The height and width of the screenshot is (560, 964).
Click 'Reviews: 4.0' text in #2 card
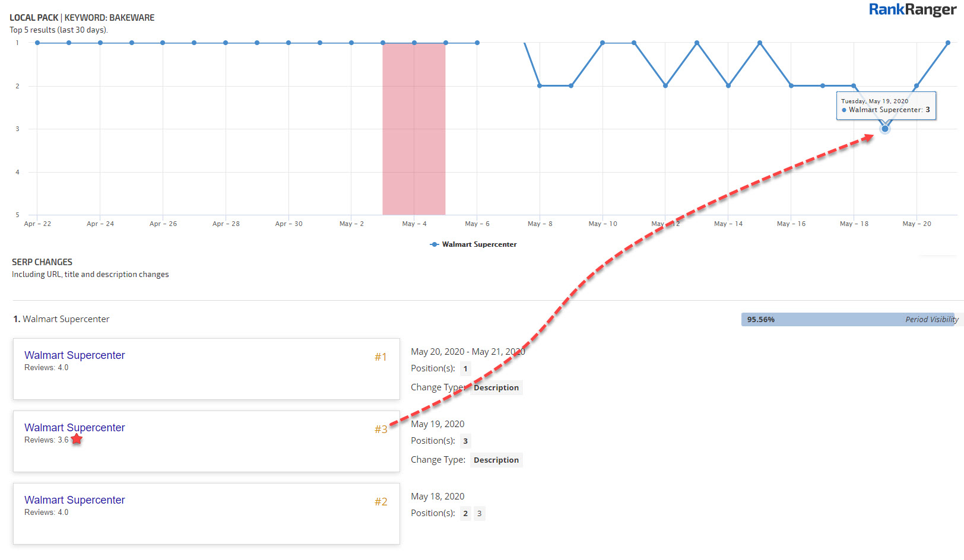coord(46,512)
